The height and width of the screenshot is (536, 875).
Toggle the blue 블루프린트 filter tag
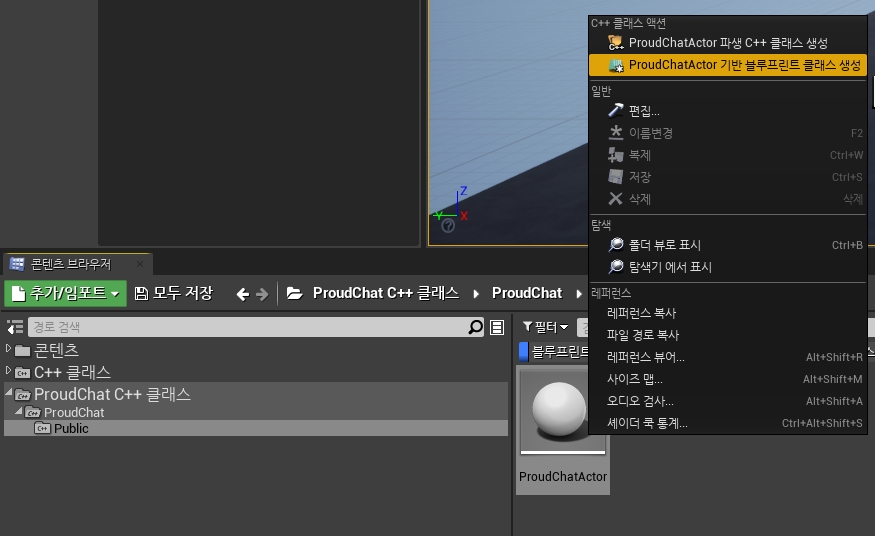523,351
